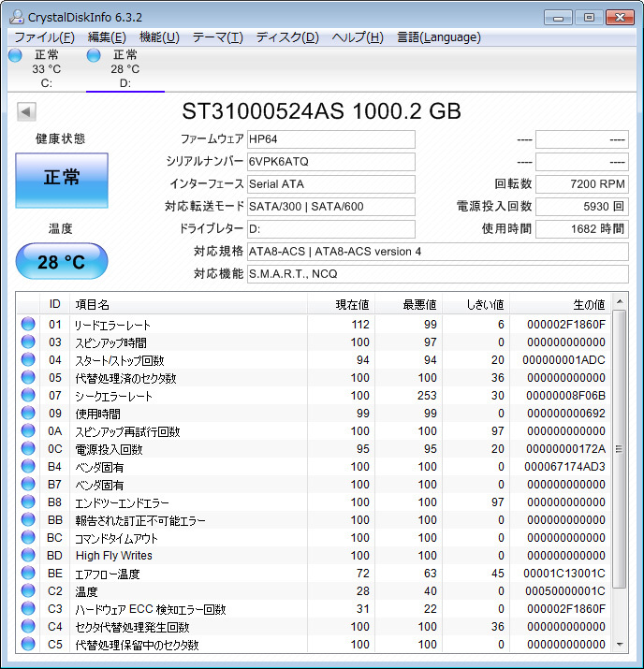Open the 言語(Language) menu
Viewport: 644px width, 669px height.
point(439,37)
